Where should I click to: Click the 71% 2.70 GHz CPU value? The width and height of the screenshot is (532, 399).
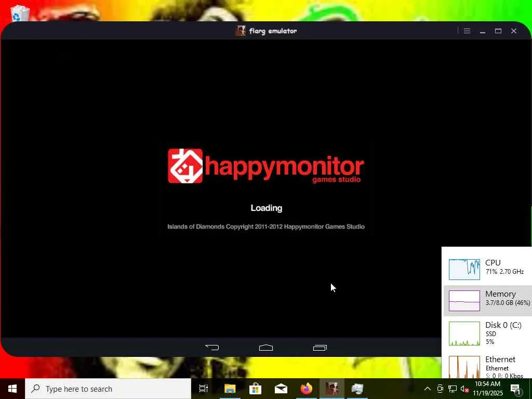click(504, 272)
